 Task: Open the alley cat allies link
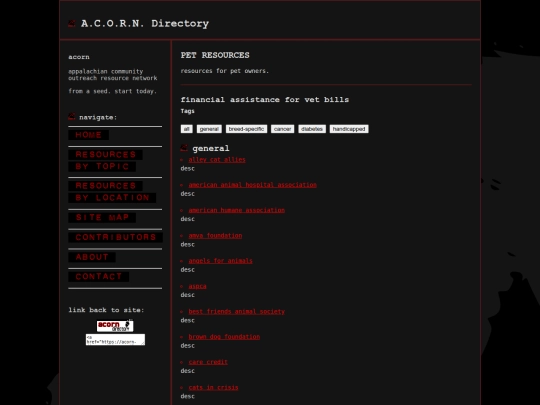pyautogui.click(x=217, y=159)
